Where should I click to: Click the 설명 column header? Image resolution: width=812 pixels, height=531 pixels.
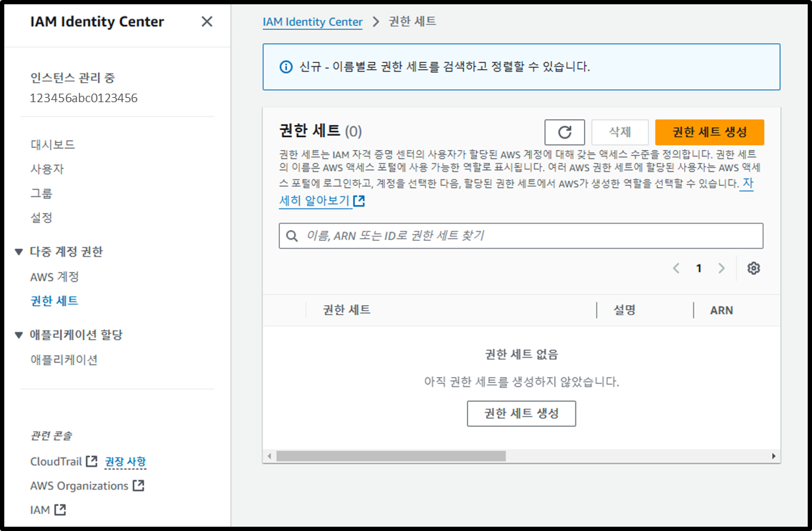pos(625,309)
